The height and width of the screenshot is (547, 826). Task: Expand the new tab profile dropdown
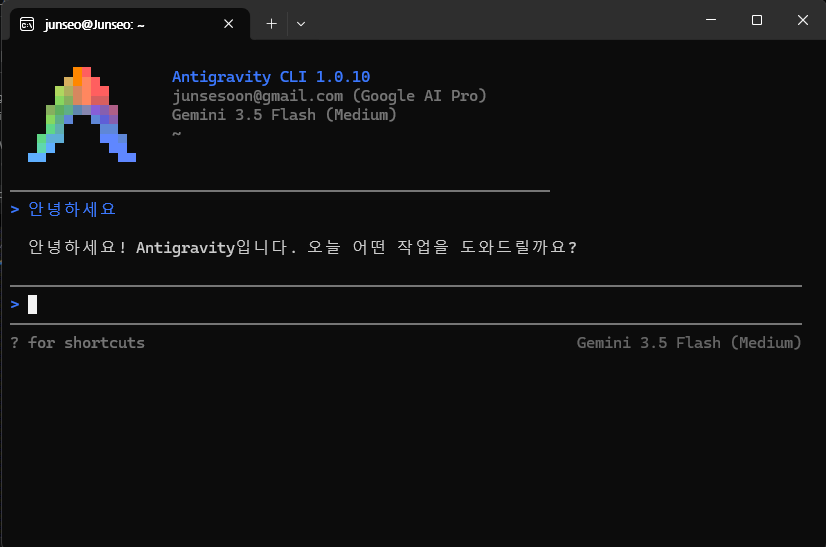pyautogui.click(x=301, y=24)
